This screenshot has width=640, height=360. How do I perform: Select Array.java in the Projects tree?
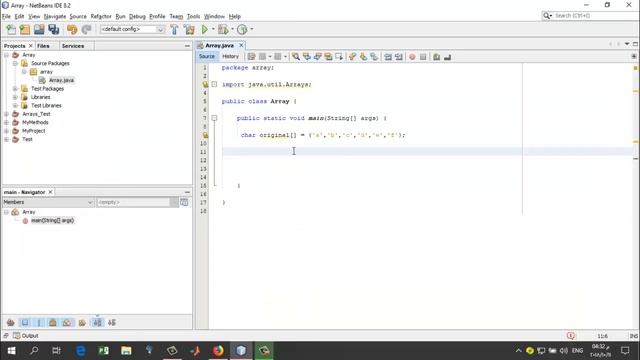[x=61, y=80]
